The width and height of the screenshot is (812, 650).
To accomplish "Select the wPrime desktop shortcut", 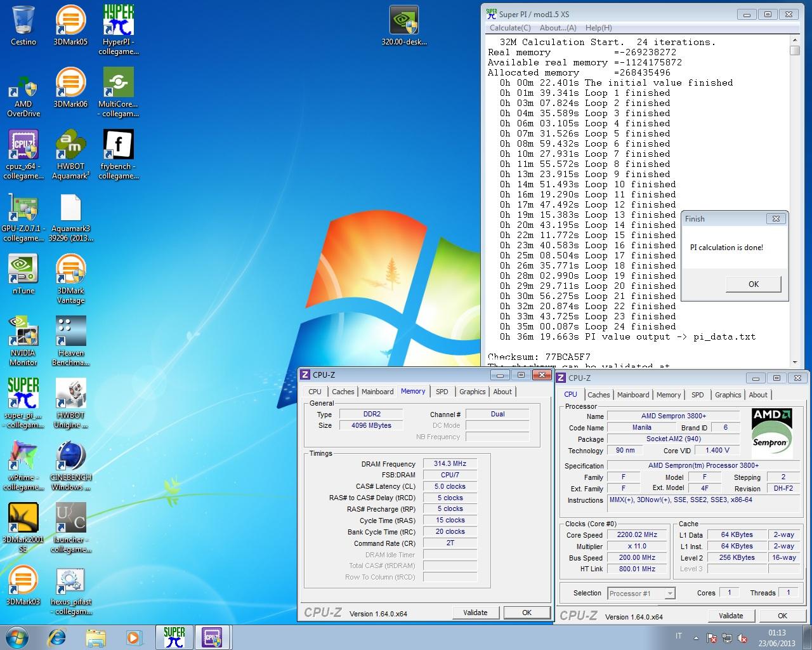I will coord(23,466).
